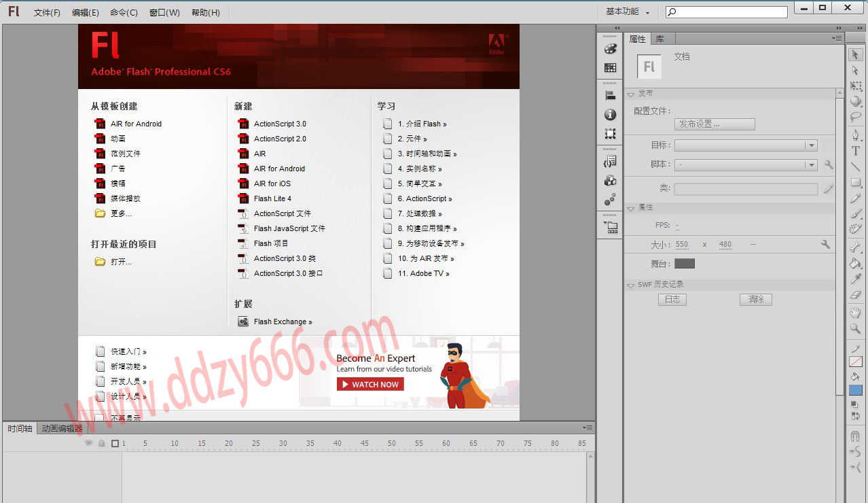Image resolution: width=868 pixels, height=503 pixels.
Task: Toggle the timeline lock column icon
Action: pos(101,443)
